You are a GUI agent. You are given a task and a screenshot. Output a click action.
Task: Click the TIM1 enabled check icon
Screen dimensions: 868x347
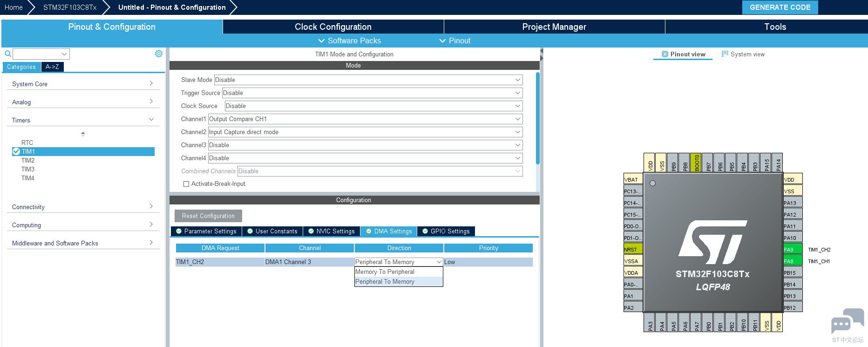coord(16,151)
